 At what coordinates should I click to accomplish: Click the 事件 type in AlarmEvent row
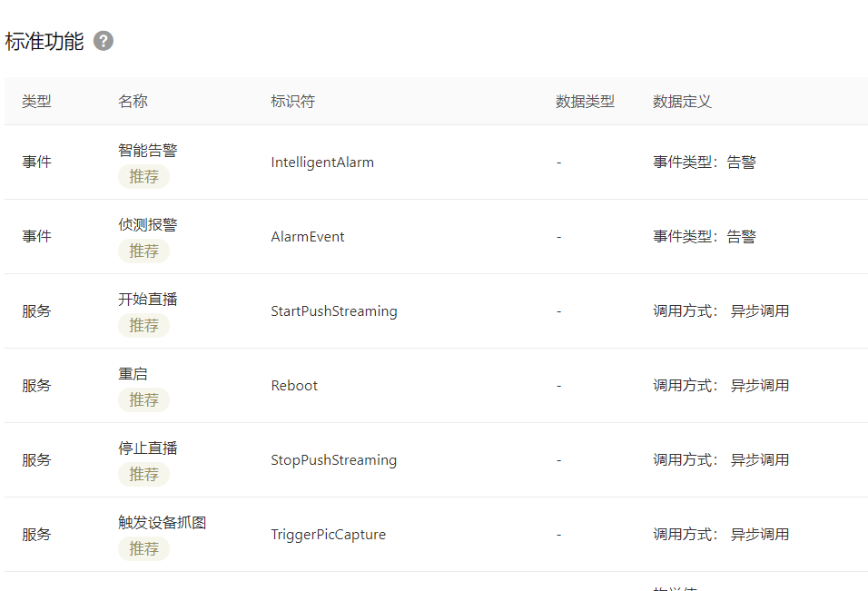click(36, 237)
